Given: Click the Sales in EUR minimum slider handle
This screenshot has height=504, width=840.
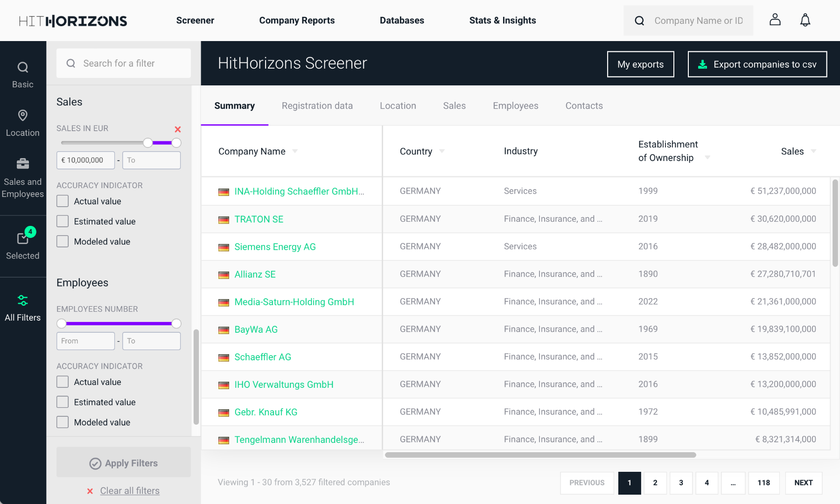Looking at the screenshot, I should click(148, 143).
